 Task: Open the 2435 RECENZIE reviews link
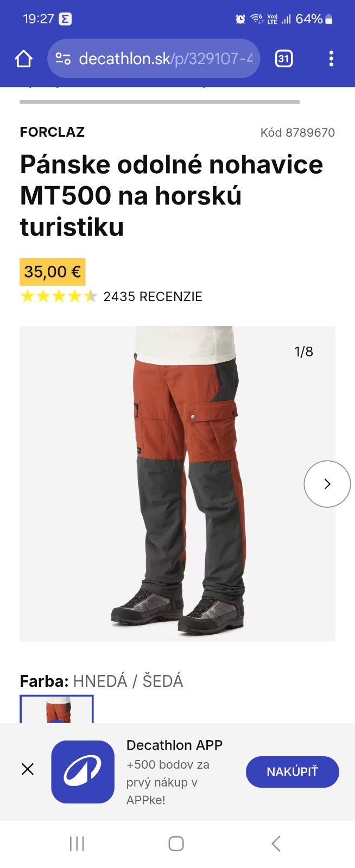click(x=153, y=297)
